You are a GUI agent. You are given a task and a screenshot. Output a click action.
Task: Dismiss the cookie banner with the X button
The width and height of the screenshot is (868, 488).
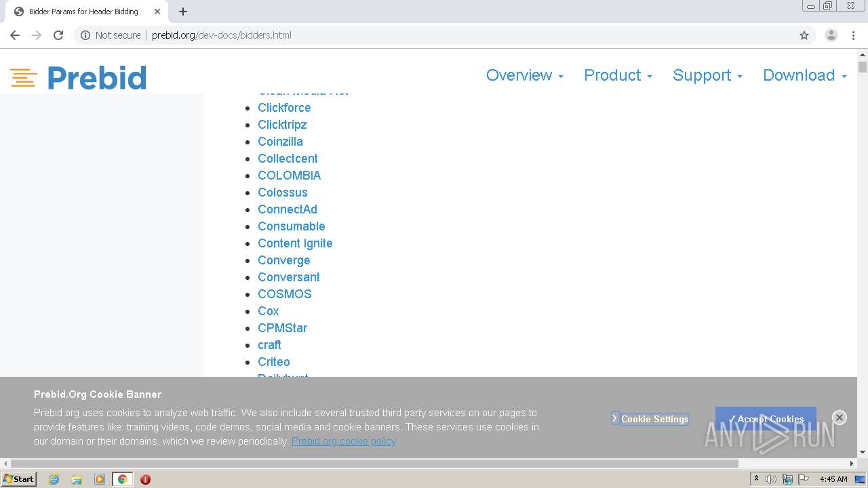(x=840, y=418)
